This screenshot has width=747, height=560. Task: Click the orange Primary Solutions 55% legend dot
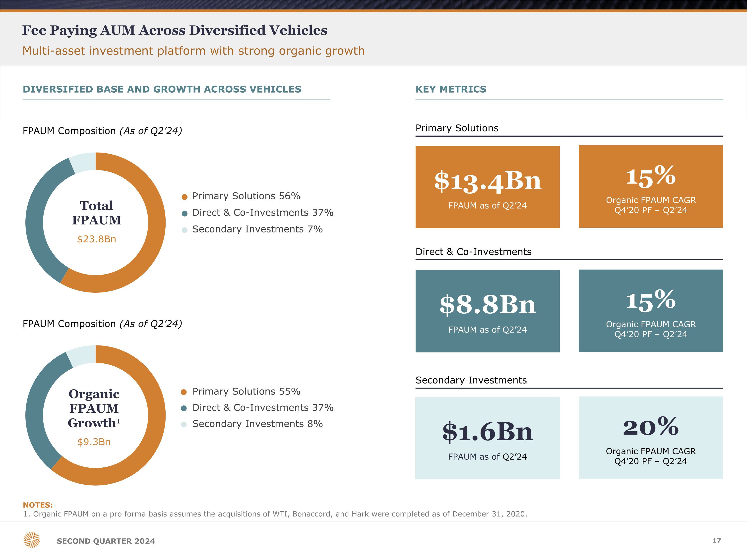click(x=184, y=392)
